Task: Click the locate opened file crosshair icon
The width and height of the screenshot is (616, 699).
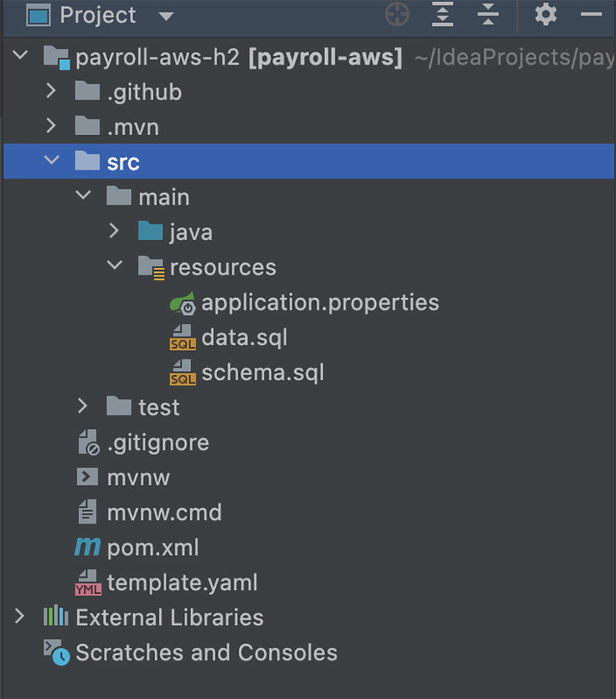Action: tap(397, 15)
